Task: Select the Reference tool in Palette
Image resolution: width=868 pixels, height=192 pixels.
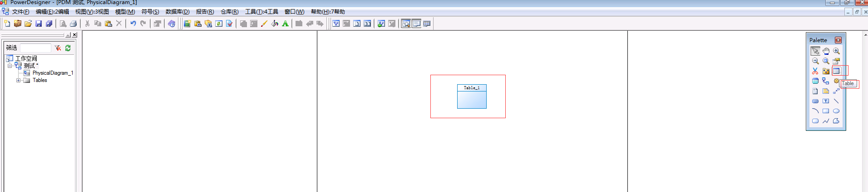Action: point(826,81)
